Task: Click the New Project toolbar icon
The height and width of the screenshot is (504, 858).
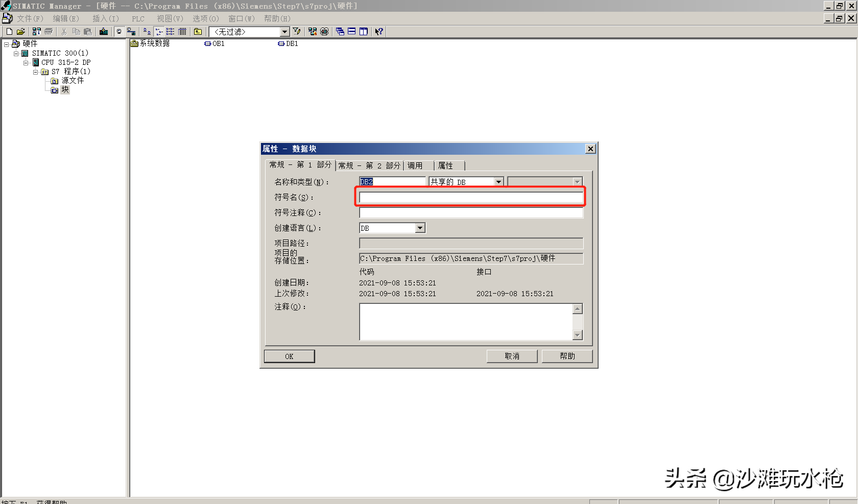Action: point(9,32)
